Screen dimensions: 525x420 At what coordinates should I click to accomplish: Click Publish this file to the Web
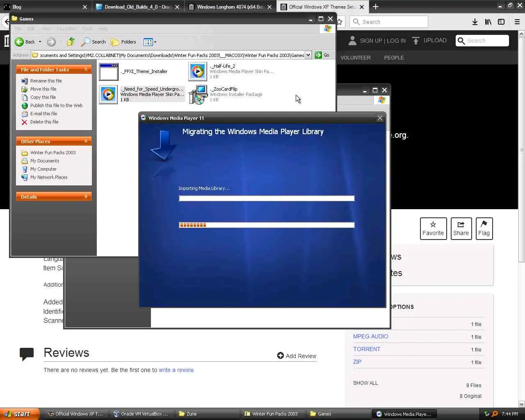(x=56, y=105)
